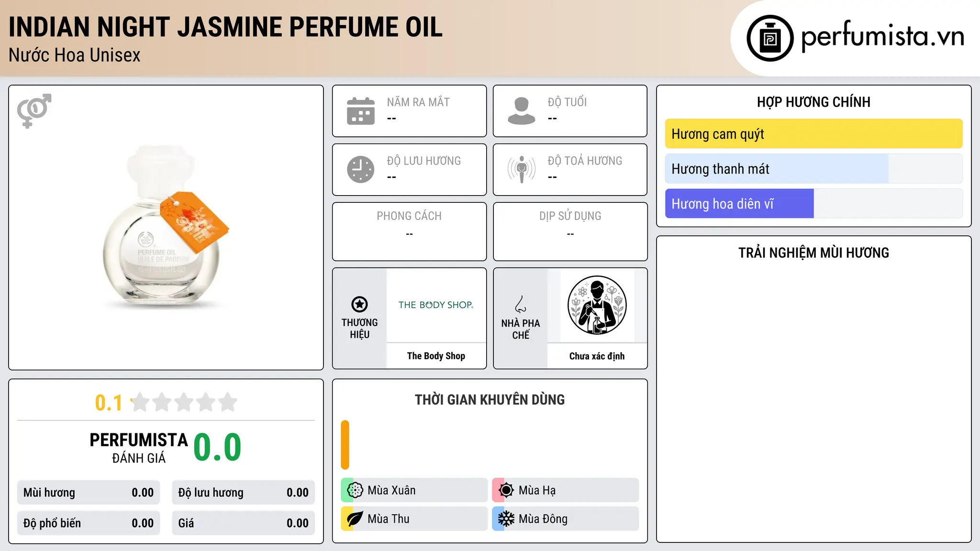Viewport: 980px width, 551px height.
Task: Click the orange recommended-time vertical bar
Action: [x=345, y=445]
